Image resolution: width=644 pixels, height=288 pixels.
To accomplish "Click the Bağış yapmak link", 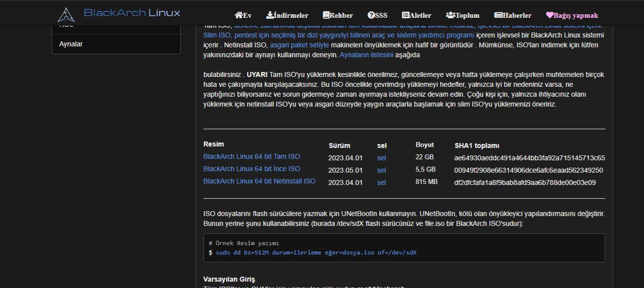I will point(572,15).
